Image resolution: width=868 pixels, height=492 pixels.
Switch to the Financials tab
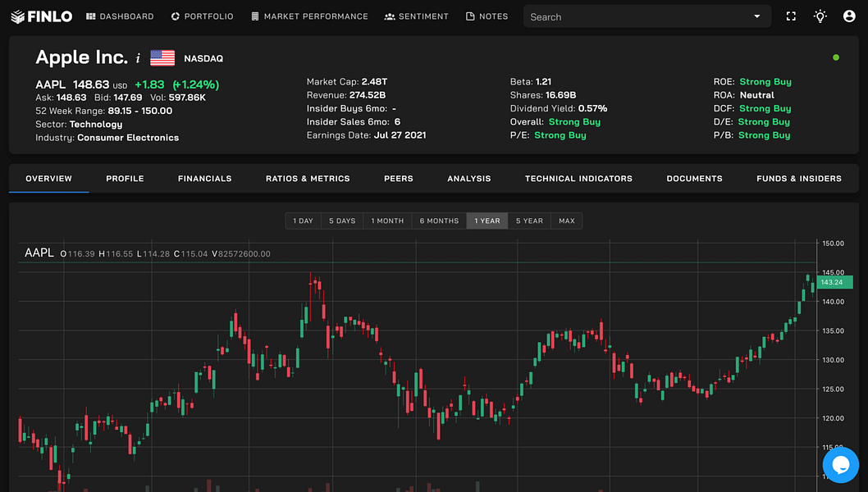click(x=205, y=179)
